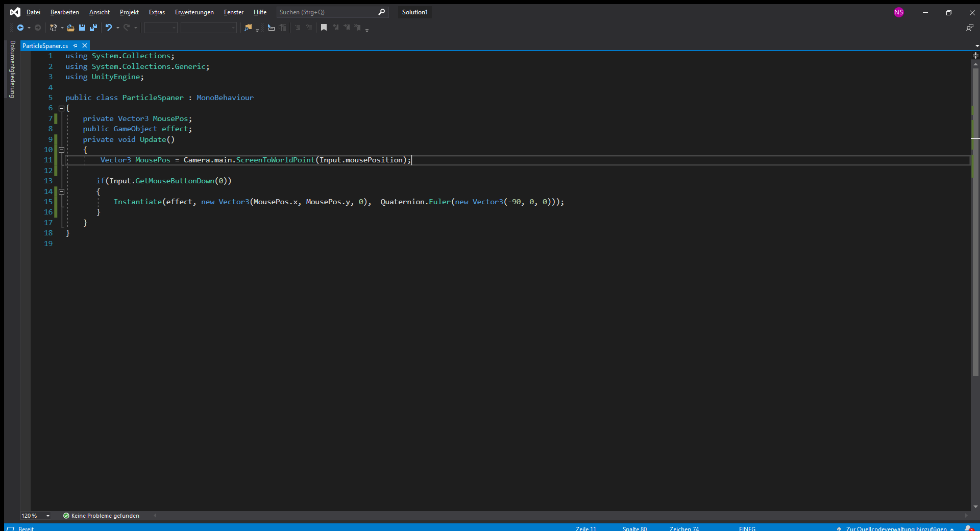
Task: Pin the ParticleSpaner.cs tab
Action: 76,46
